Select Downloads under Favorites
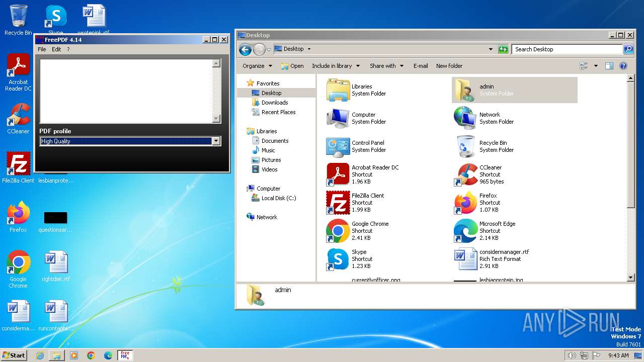644x362 pixels. 275,103
